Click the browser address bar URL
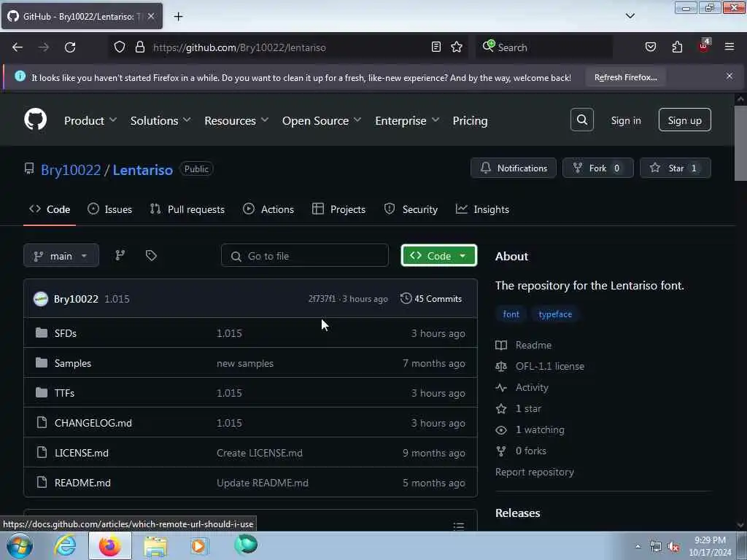Screen dimensions: 747x560 [239, 47]
